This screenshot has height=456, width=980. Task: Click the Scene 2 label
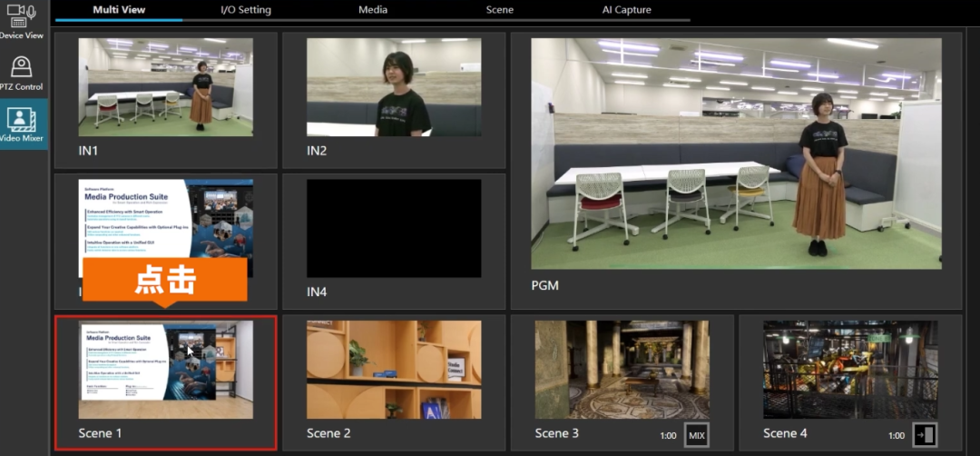point(328,433)
